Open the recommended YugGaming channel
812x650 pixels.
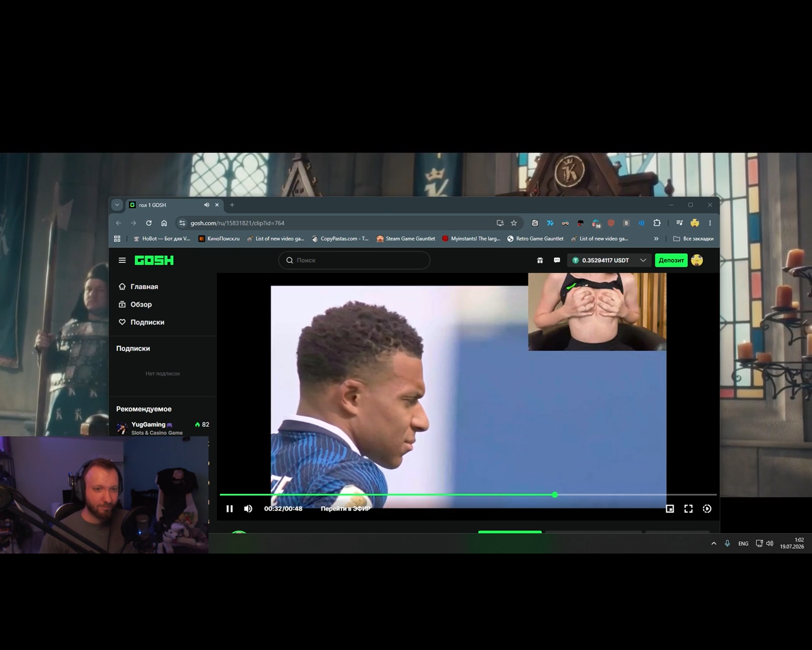(x=162, y=428)
